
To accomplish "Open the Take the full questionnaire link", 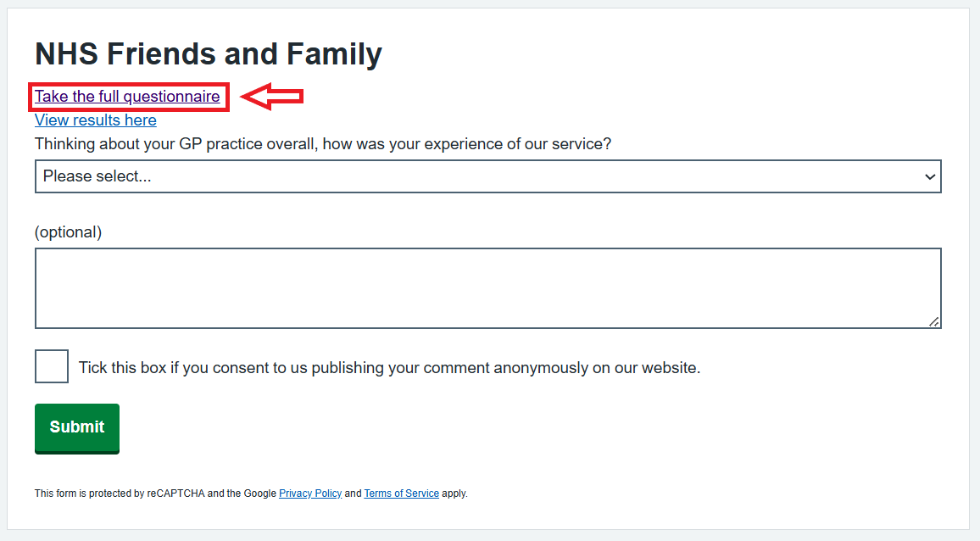I will (127, 97).
